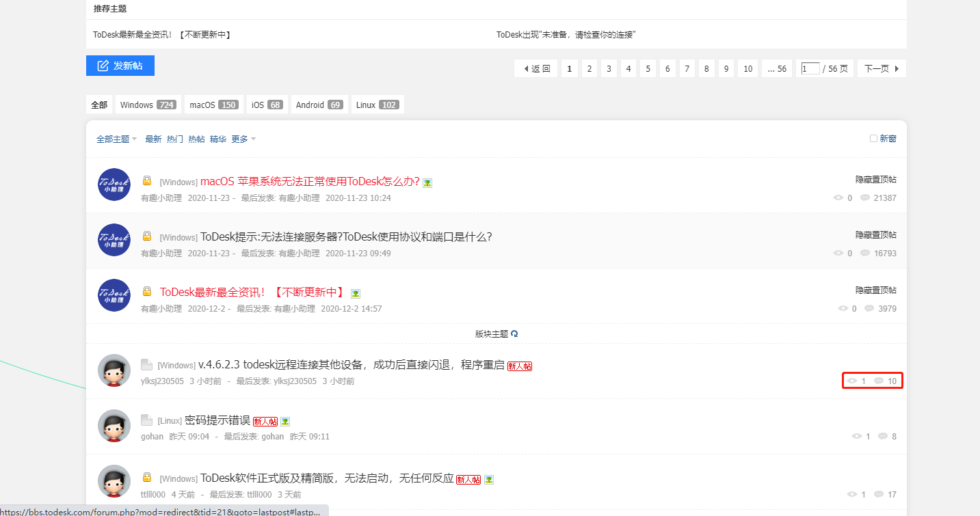Viewport: 980px width, 516px height.
Task: Filter threads by 热帖
Action: [196, 139]
